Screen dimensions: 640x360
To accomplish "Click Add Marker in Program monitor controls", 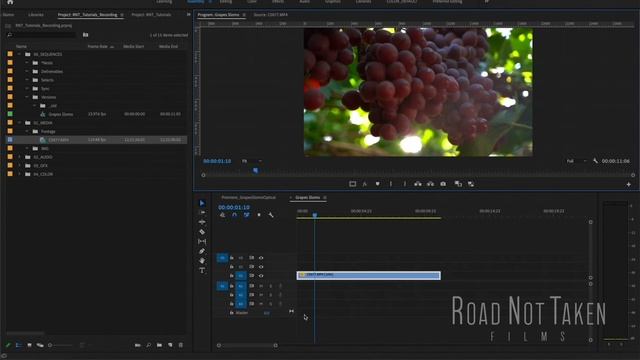I will click(x=378, y=184).
